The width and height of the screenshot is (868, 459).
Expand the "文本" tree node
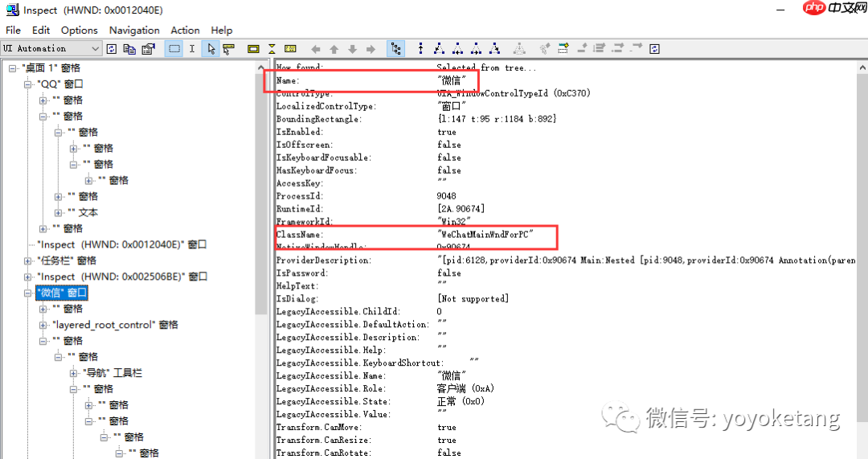pyautogui.click(x=58, y=213)
